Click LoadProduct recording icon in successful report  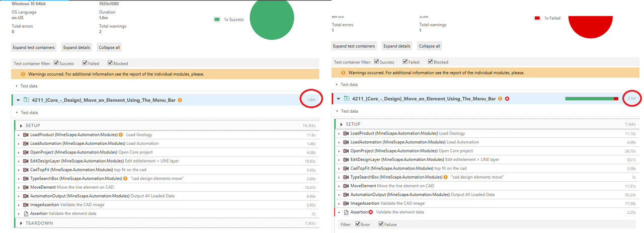[26, 135]
